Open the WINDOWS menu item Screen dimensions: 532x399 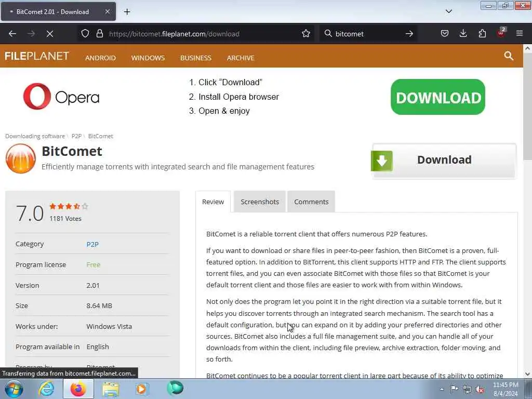point(148,58)
